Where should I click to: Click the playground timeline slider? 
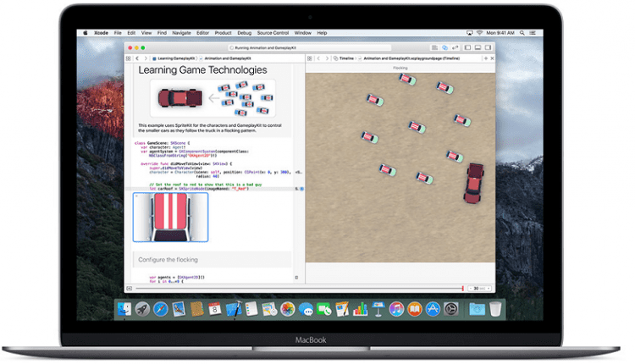click(299, 289)
